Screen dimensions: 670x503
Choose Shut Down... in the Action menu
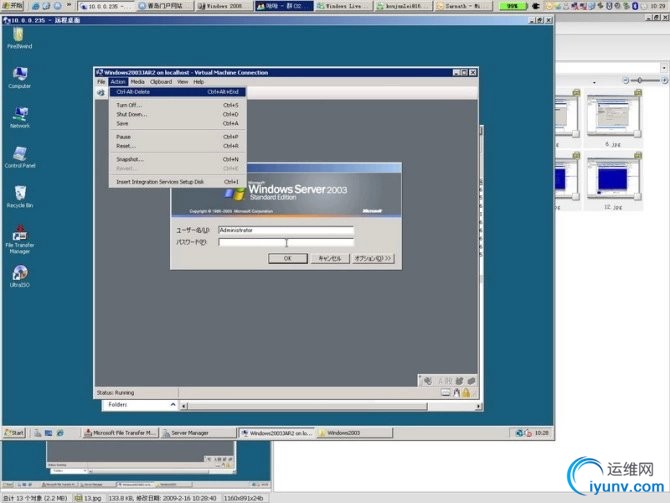[177, 115]
